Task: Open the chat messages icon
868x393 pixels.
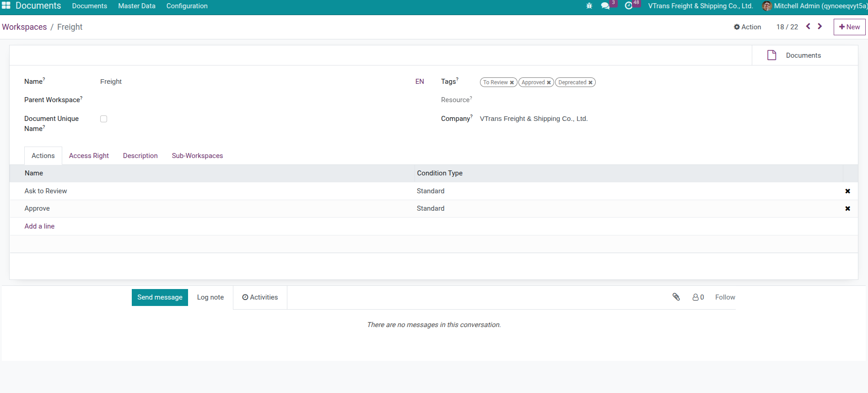Action: (x=605, y=6)
